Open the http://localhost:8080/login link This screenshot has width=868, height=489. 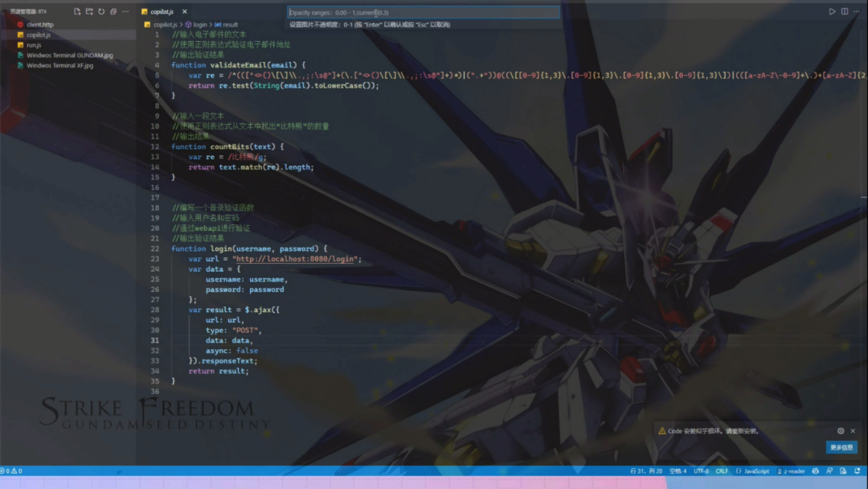pyautogui.click(x=295, y=259)
